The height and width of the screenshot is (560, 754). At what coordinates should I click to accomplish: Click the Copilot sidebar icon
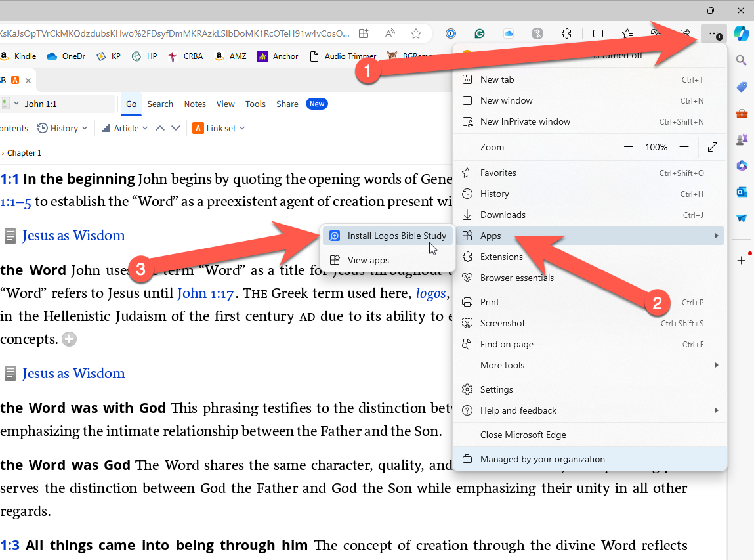[741, 33]
